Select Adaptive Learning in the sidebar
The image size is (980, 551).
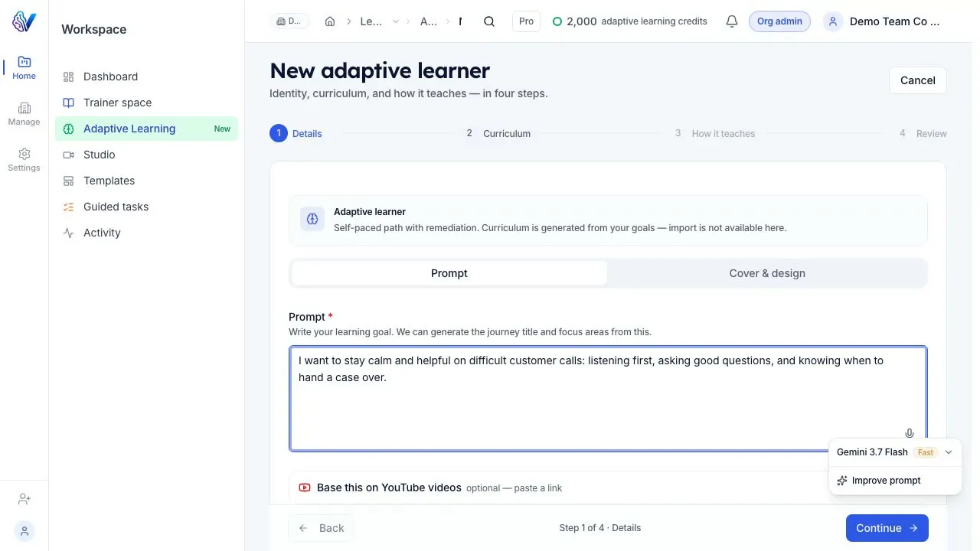pos(146,129)
